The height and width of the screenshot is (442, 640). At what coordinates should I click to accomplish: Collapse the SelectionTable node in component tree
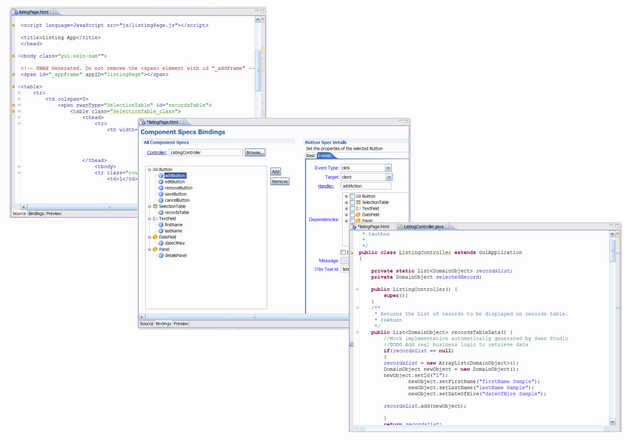pos(149,206)
